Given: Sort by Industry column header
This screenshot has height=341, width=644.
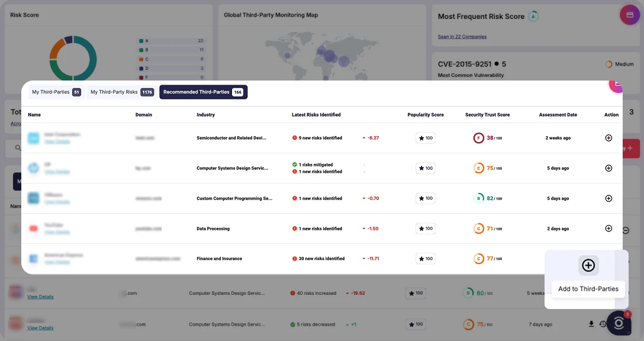Looking at the screenshot, I should pos(205,115).
